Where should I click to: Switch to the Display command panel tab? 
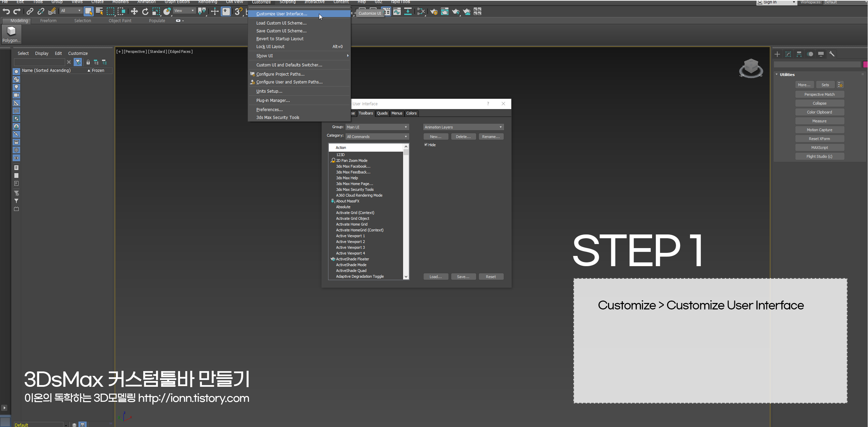[821, 54]
